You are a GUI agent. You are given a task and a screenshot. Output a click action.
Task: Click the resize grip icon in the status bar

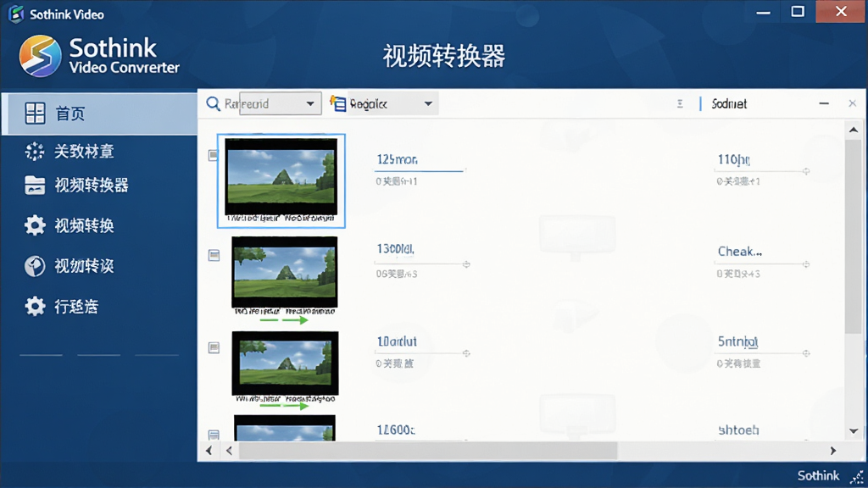[857, 476]
